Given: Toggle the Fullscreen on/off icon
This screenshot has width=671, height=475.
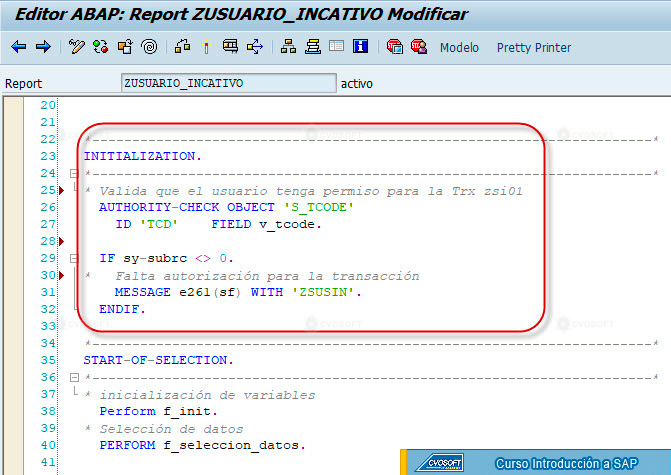Looking at the screenshot, I should [336, 46].
